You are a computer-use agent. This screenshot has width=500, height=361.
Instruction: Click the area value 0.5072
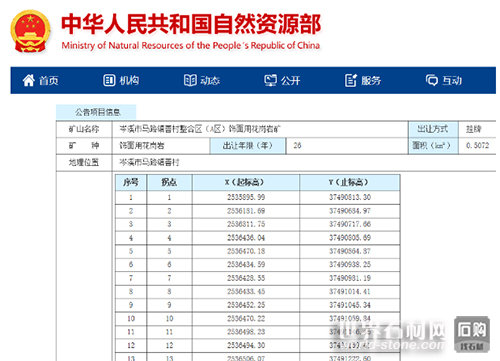(x=478, y=145)
